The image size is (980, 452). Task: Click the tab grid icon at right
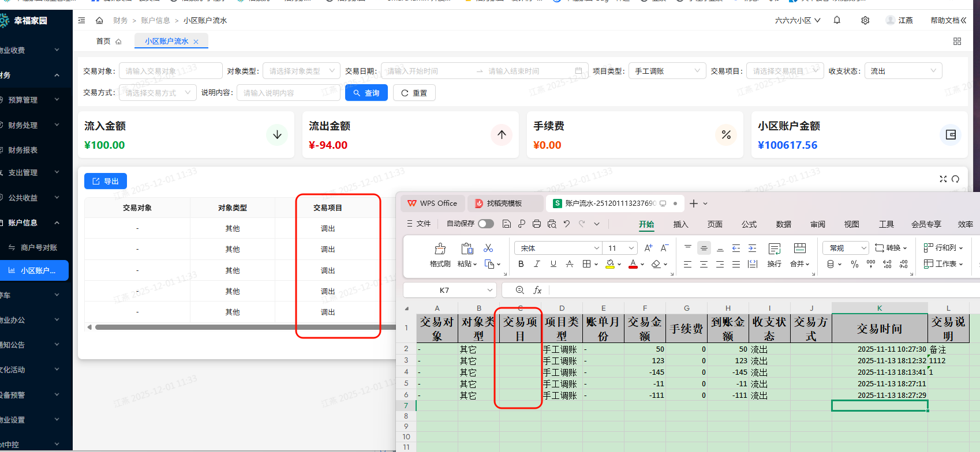click(957, 42)
